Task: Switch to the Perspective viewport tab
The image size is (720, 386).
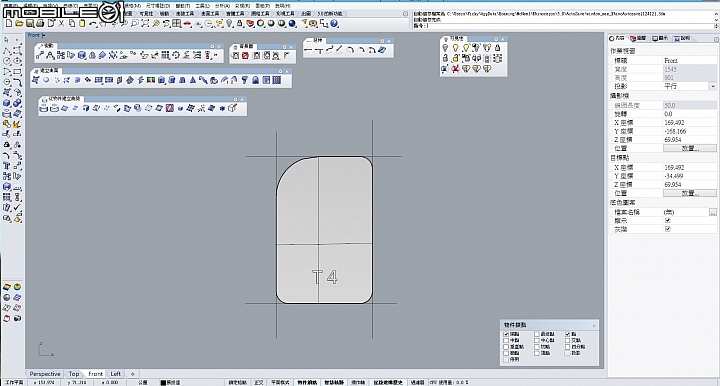Action: point(45,374)
